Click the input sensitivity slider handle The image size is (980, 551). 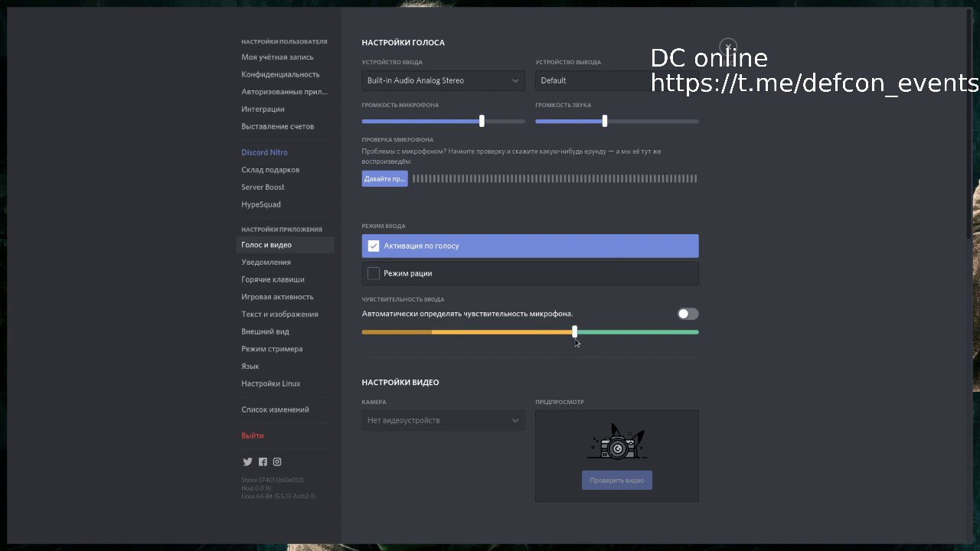pos(575,331)
